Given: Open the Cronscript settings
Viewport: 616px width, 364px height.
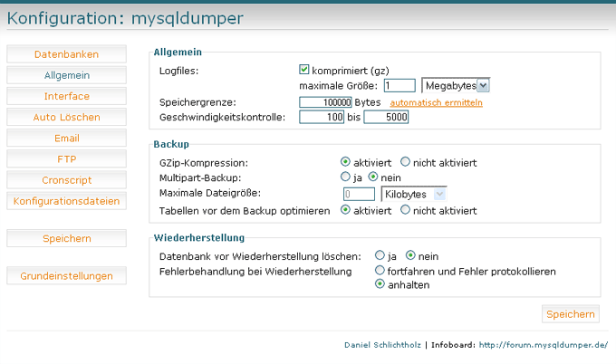Looking at the screenshot, I should pos(66,180).
